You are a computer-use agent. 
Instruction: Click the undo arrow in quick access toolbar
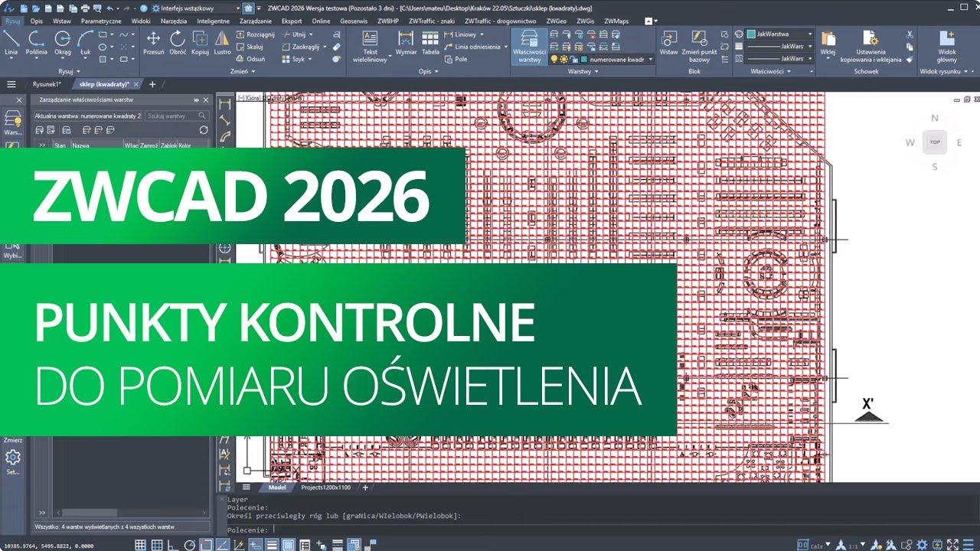[110, 8]
